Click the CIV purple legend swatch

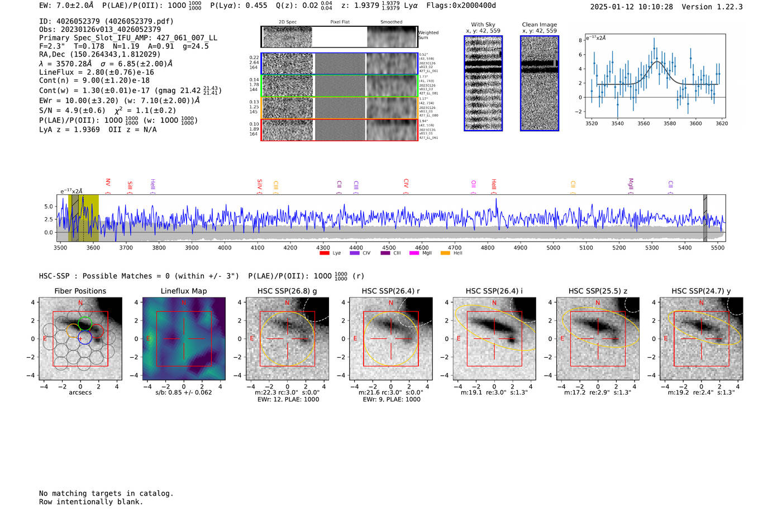[354, 253]
